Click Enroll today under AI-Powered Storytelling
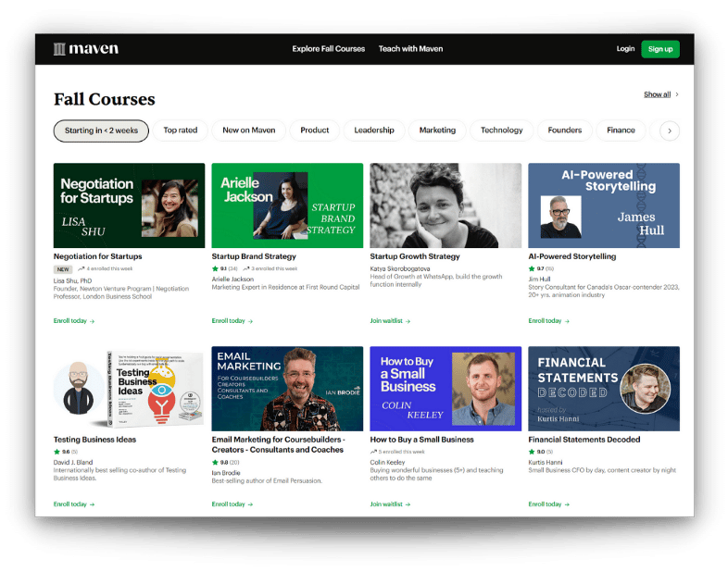The height and width of the screenshot is (572, 728). 549,321
